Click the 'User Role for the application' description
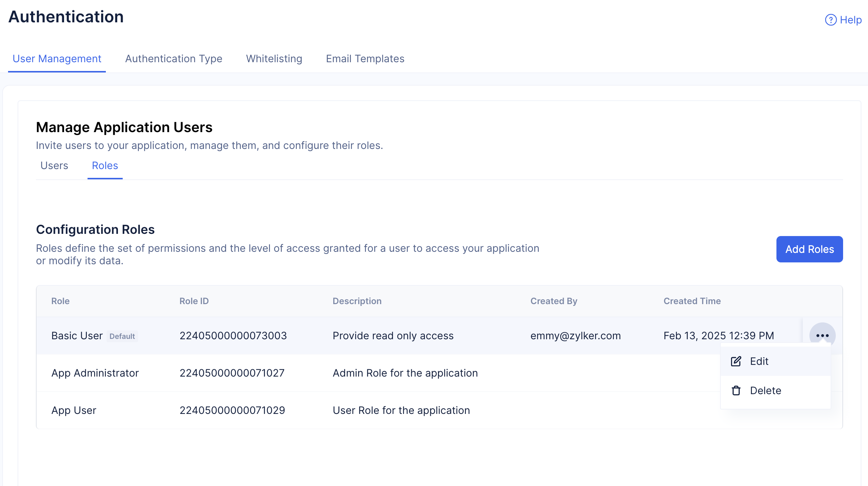Viewport: 868px width, 486px height. (x=401, y=410)
